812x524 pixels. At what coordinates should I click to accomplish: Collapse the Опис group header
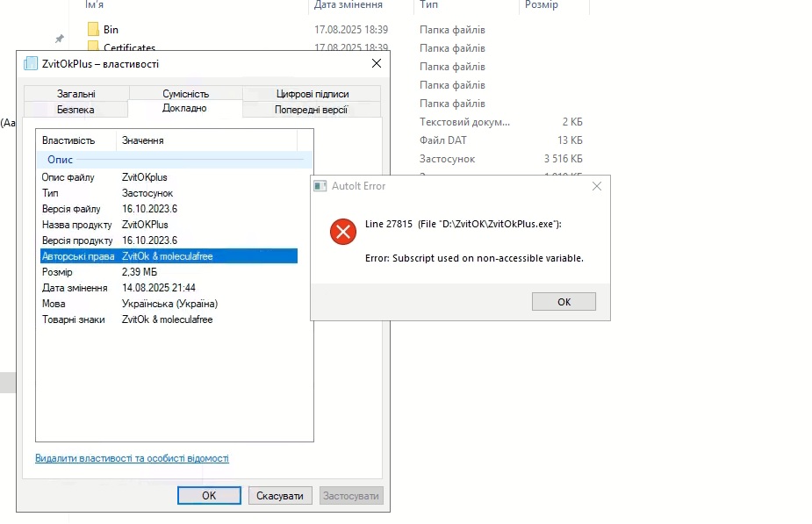coord(60,160)
